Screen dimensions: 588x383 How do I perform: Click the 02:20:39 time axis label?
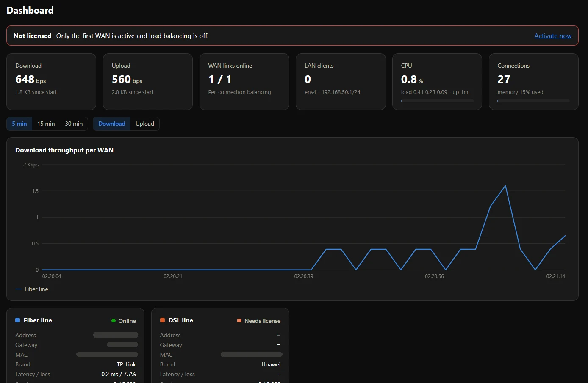(304, 276)
